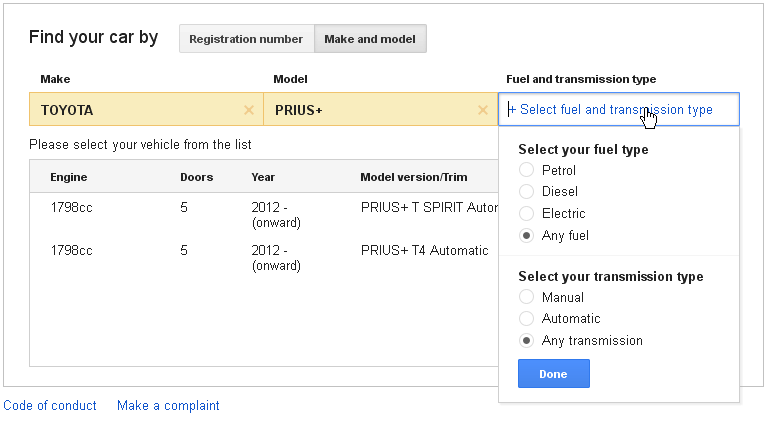Click the Year column header
Image resolution: width=769 pixels, height=425 pixels.
click(263, 177)
